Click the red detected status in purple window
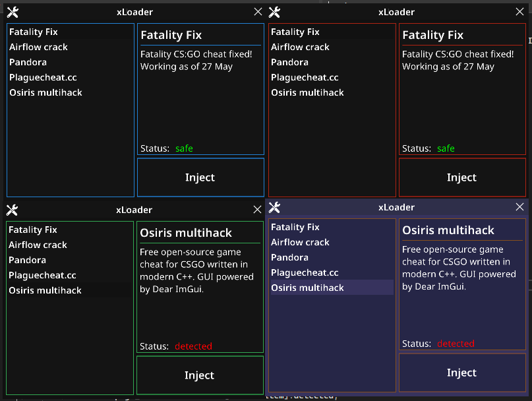Image resolution: width=532 pixels, height=401 pixels. [456, 344]
